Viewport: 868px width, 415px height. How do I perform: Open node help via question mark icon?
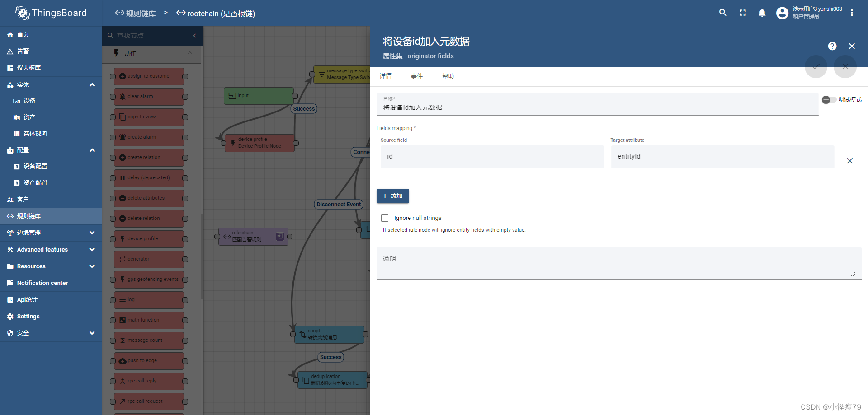pos(832,46)
